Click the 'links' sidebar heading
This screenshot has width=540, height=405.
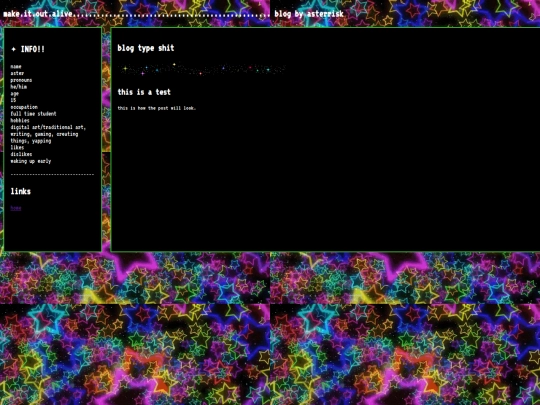(21, 191)
